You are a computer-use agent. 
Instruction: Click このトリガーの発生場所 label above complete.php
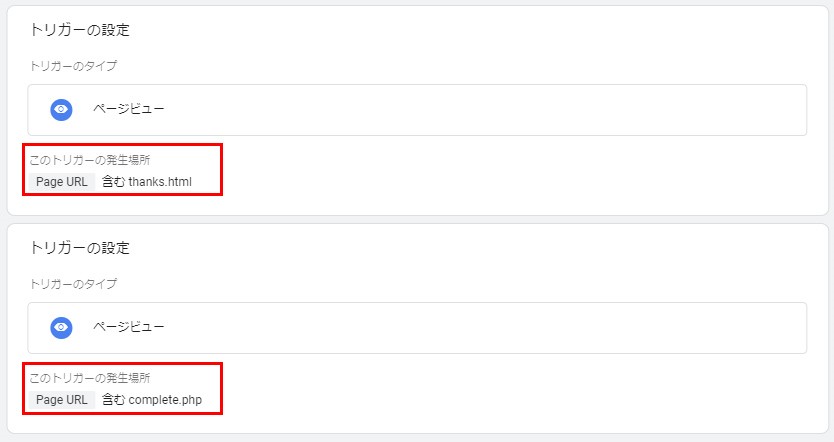point(90,378)
